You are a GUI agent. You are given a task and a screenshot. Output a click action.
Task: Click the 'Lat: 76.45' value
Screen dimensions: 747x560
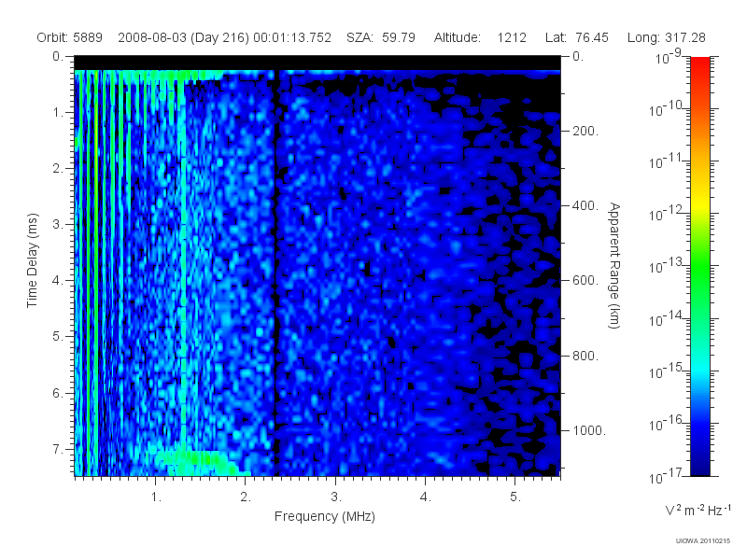point(577,37)
